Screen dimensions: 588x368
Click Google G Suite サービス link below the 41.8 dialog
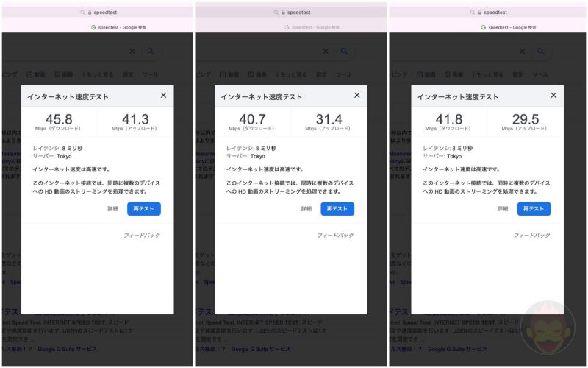point(457,349)
